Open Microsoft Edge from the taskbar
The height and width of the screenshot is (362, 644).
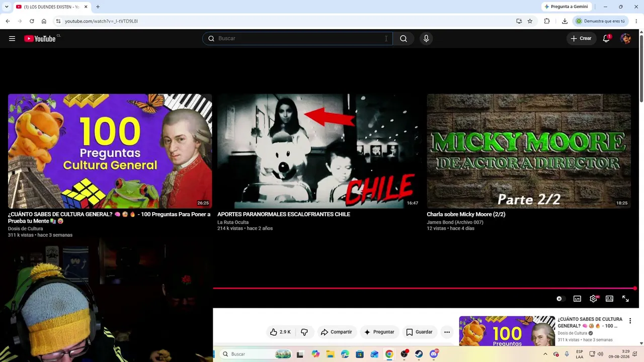[345, 354]
